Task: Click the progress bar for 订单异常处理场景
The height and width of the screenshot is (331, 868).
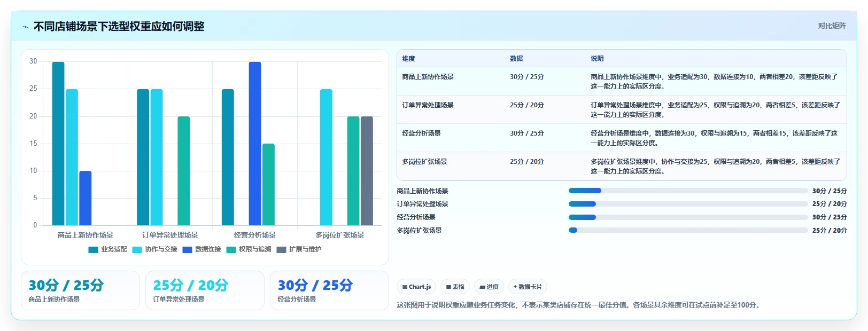Action: coord(688,204)
